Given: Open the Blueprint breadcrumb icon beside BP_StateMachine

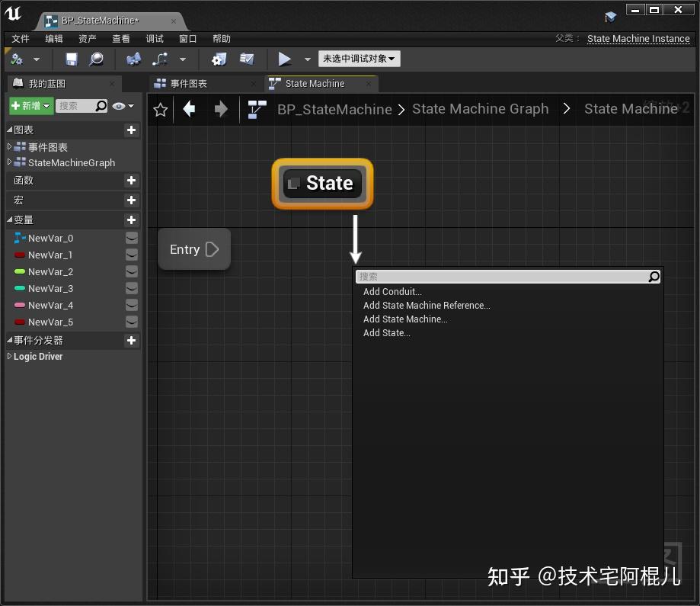Looking at the screenshot, I should (256, 109).
